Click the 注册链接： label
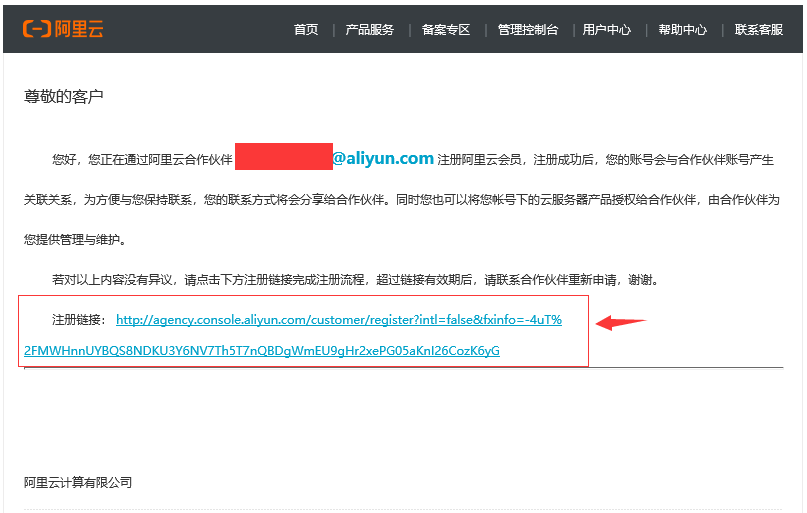This screenshot has width=807, height=513. point(79,320)
